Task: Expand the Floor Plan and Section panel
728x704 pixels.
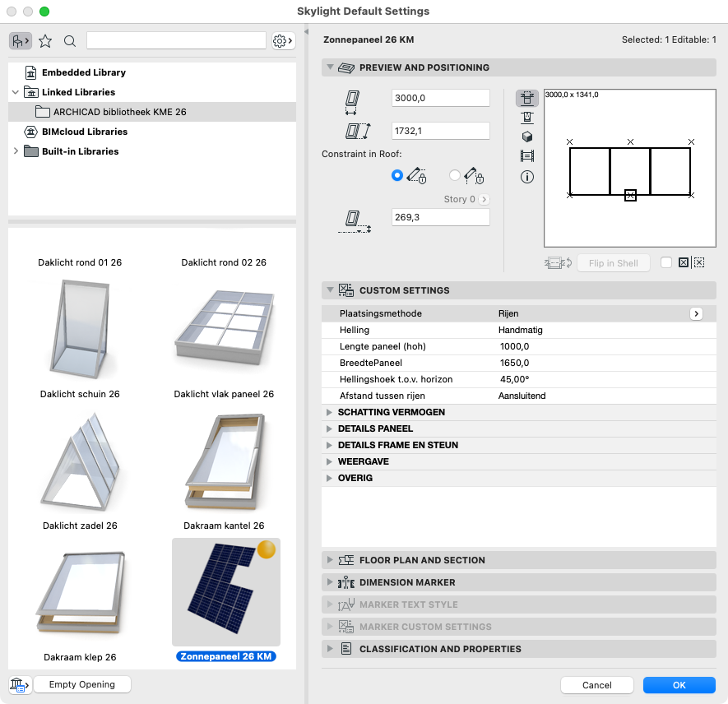Action: point(330,560)
